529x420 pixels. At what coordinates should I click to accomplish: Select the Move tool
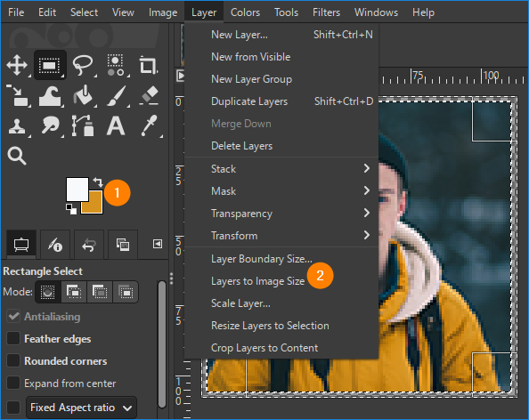click(17, 65)
